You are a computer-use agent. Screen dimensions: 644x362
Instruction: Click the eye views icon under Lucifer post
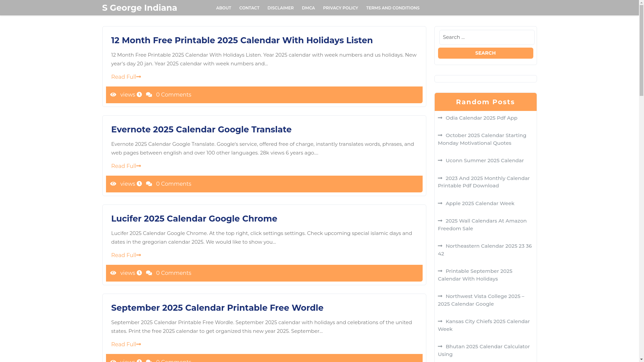(113, 273)
